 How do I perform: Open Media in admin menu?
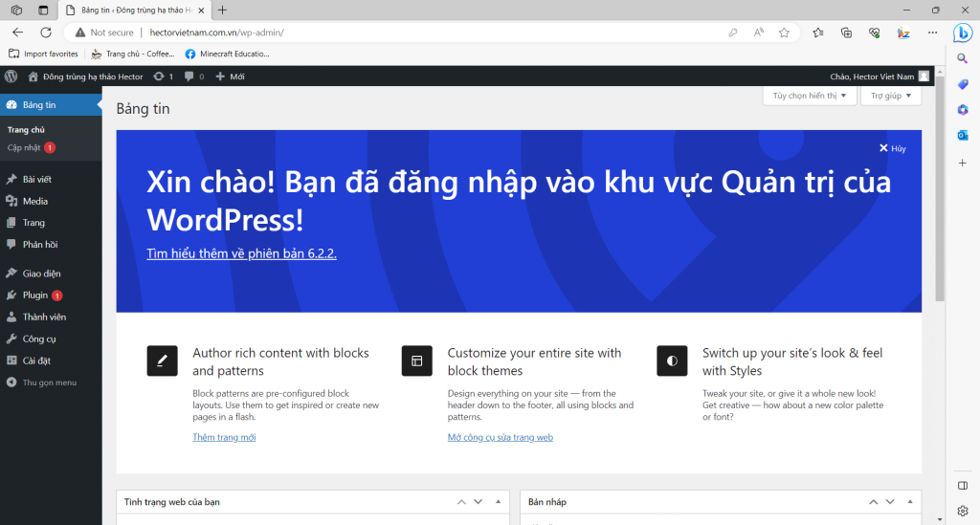pos(51,201)
